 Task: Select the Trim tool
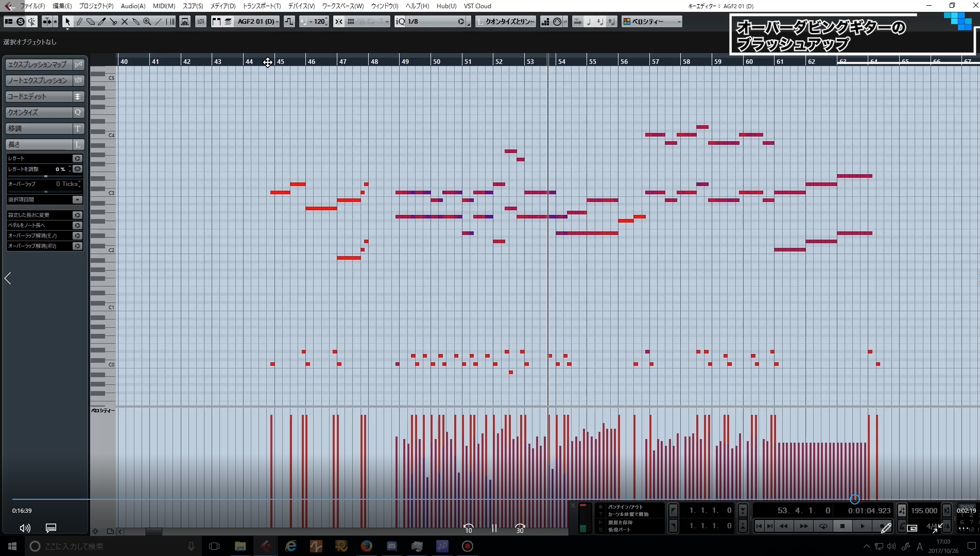pyautogui.click(x=101, y=21)
